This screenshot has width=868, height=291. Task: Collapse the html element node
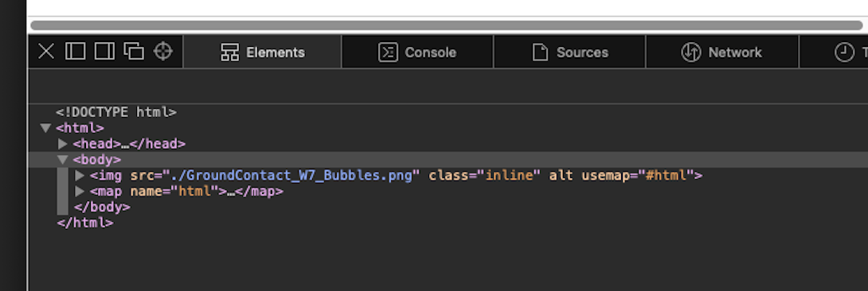pos(45,128)
